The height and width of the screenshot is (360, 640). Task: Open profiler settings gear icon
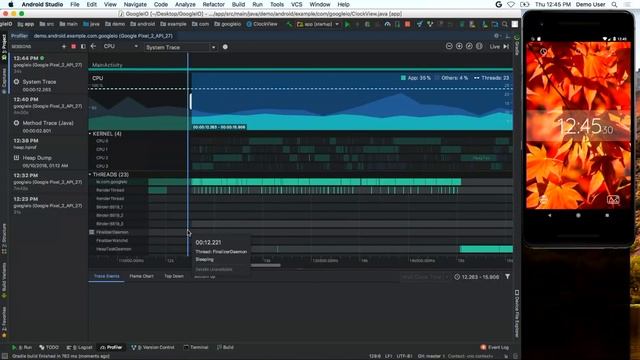click(x=496, y=36)
